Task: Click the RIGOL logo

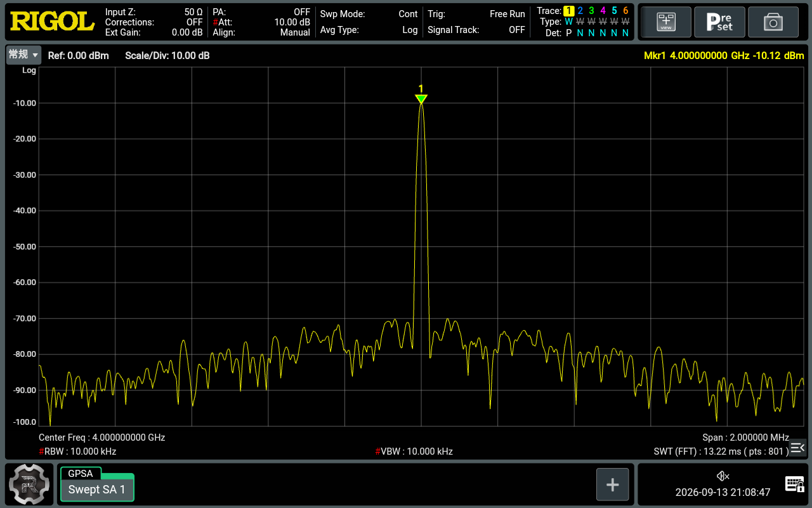Action: tap(52, 22)
